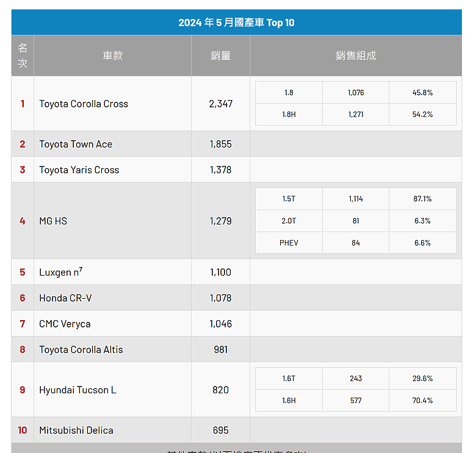Select the Toyota Yaris Cross model name
The height and width of the screenshot is (453, 476).
[79, 170]
